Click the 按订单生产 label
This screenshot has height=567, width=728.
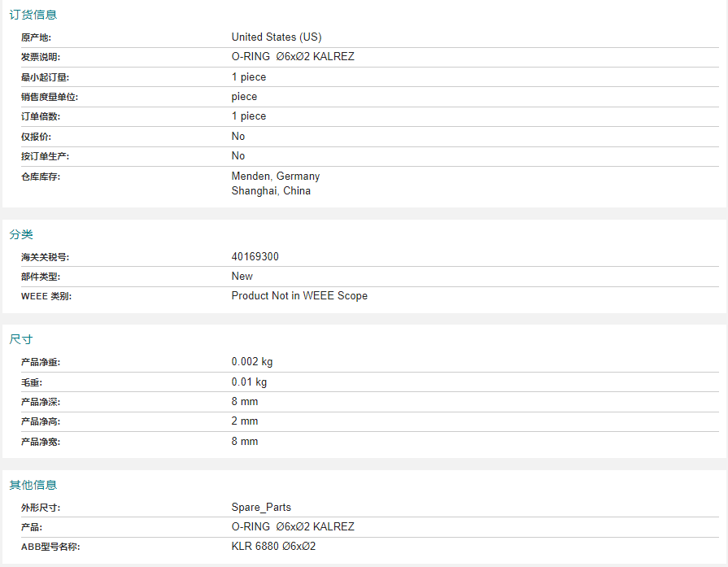click(45, 156)
